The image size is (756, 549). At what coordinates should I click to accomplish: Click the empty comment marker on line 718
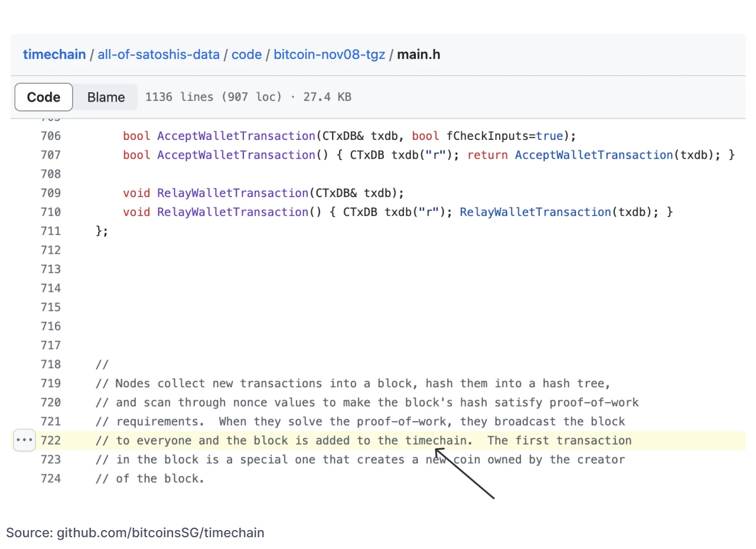[102, 364]
